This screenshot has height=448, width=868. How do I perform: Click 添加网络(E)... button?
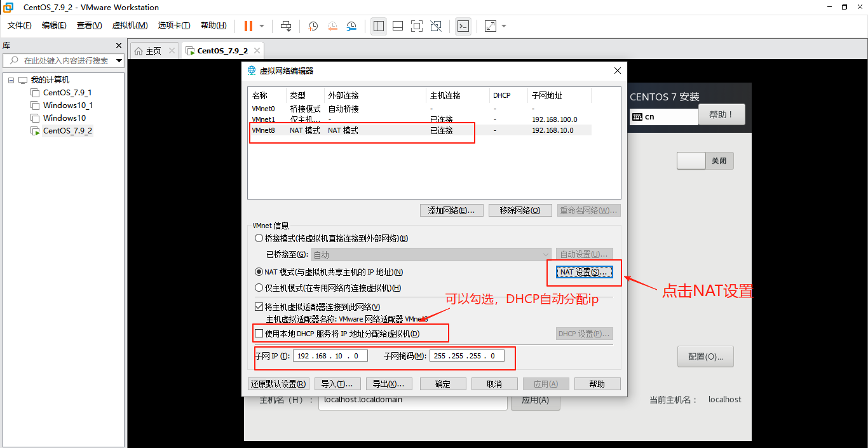[452, 210]
